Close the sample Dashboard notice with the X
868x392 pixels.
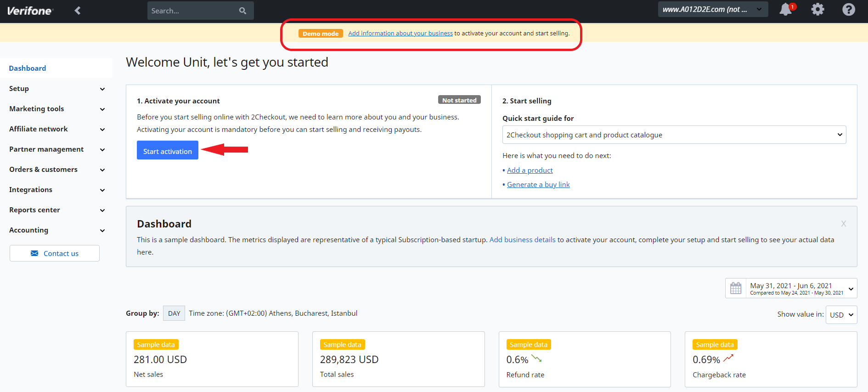point(844,224)
